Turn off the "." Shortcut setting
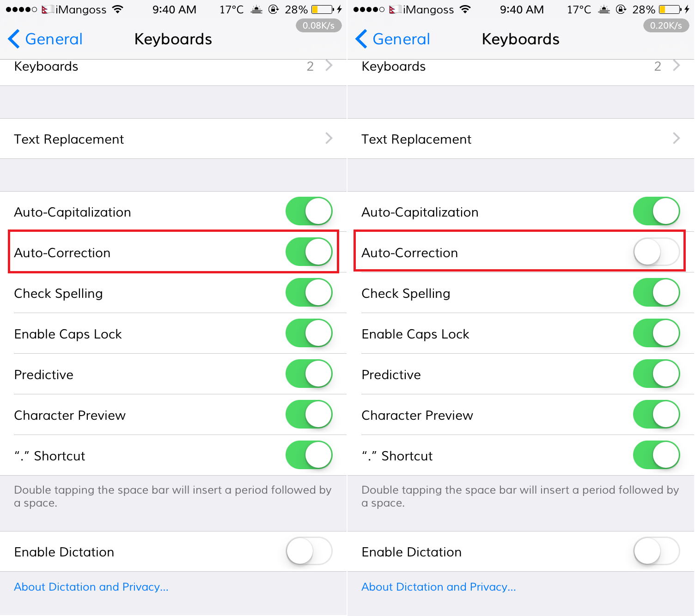 click(308, 455)
